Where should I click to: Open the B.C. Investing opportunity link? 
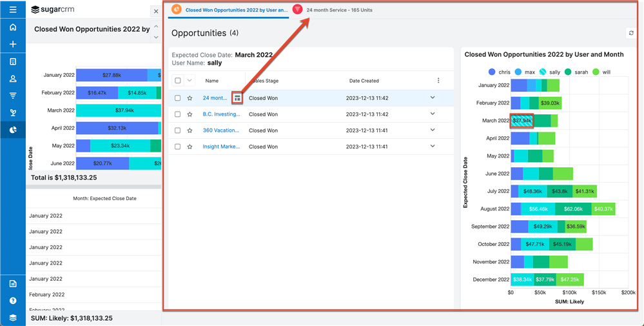pos(220,114)
